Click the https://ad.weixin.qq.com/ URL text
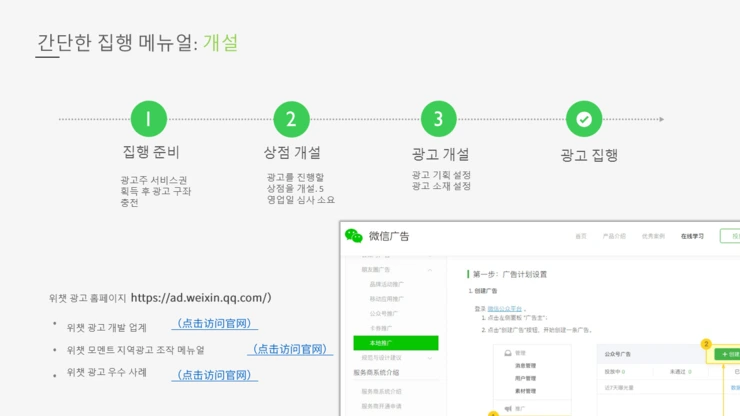Image resolution: width=740 pixels, height=416 pixels. 201,298
